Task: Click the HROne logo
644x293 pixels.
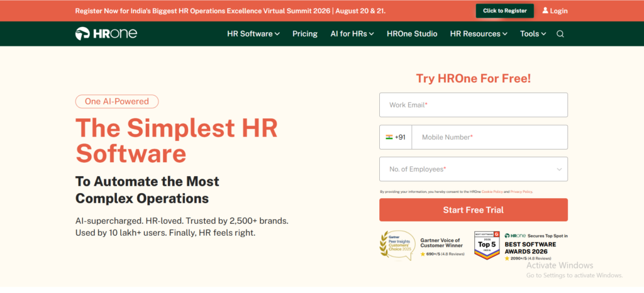Action: 106,34
